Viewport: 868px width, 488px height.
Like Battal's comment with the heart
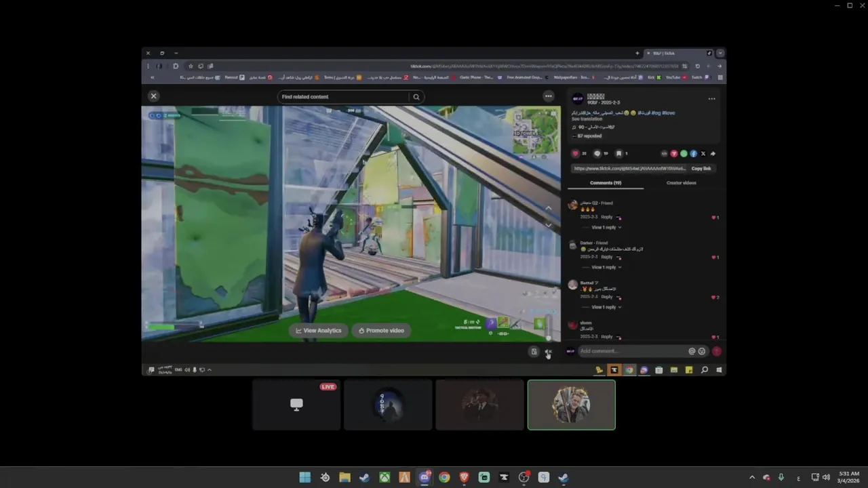(x=715, y=298)
